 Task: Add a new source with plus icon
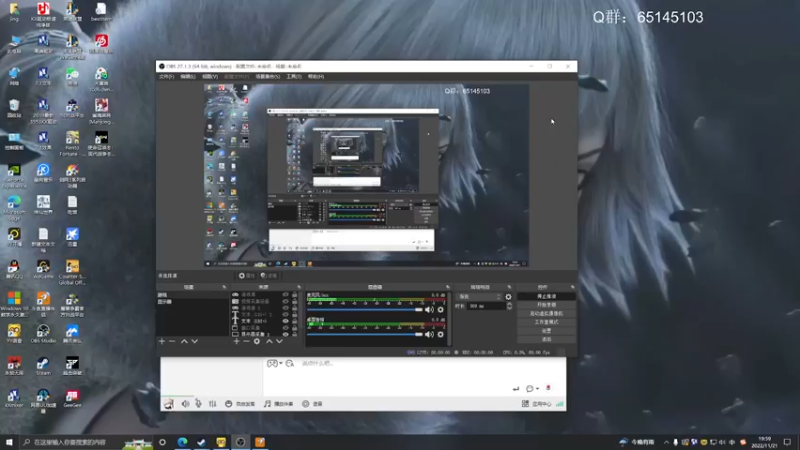click(236, 341)
